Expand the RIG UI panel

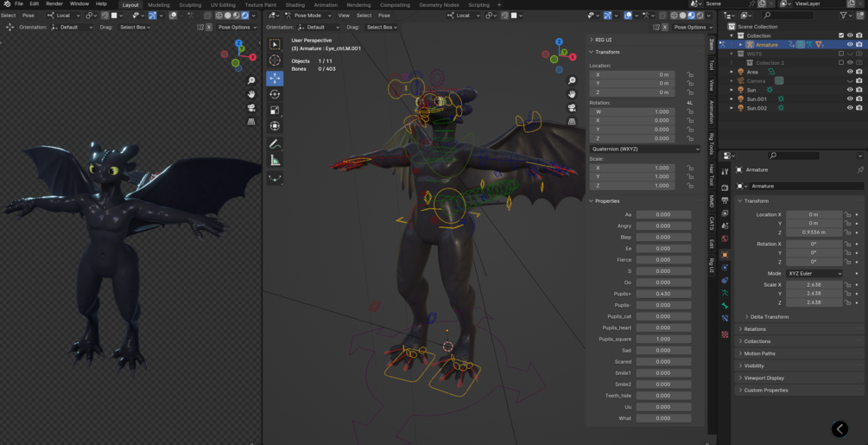(x=603, y=40)
